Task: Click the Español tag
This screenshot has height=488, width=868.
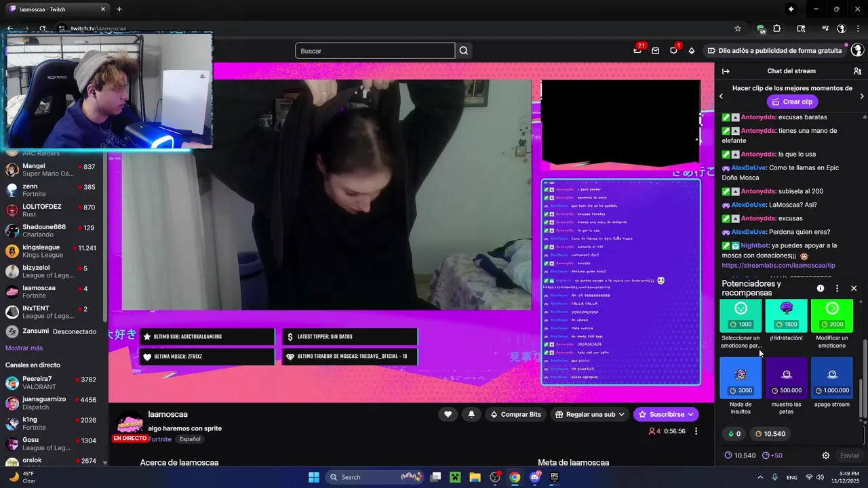Action: [190, 439]
